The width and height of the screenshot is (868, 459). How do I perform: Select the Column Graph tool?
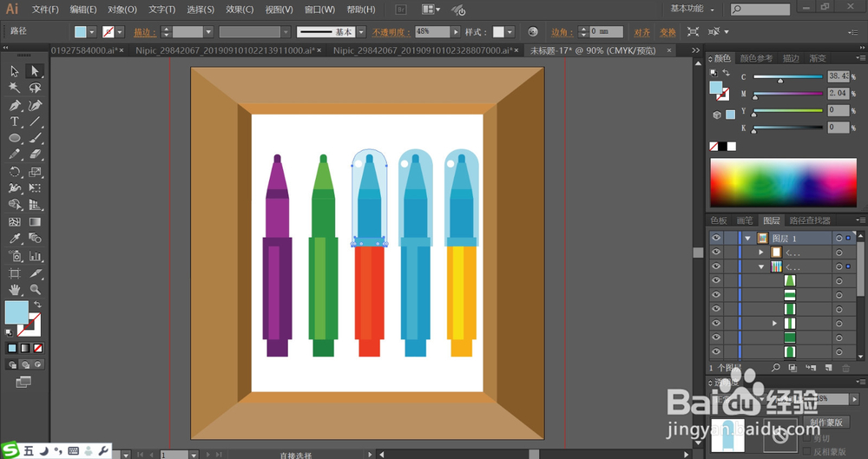point(35,256)
